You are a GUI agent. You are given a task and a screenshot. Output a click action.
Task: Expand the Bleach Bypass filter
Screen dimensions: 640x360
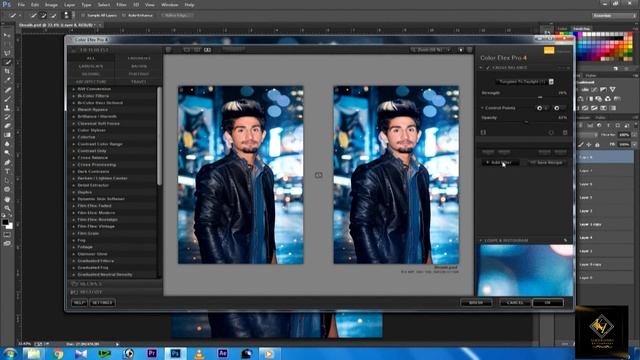coord(73,110)
